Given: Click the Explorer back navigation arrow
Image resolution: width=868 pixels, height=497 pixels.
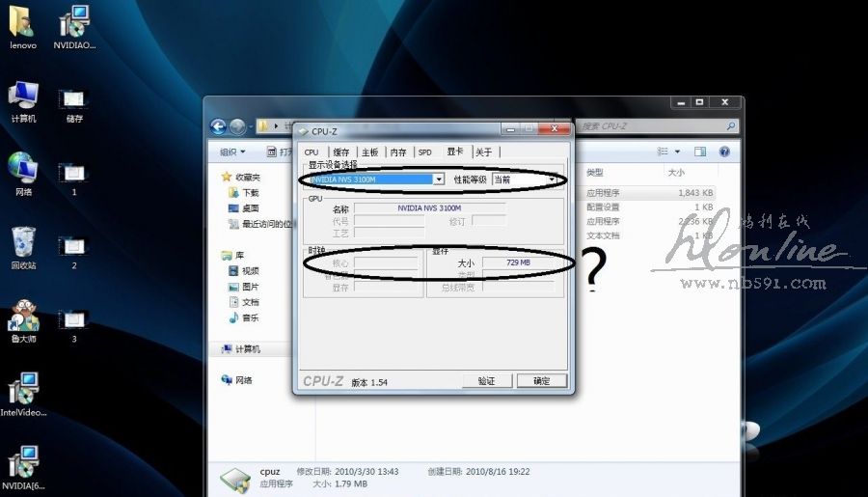Looking at the screenshot, I should click(x=219, y=126).
